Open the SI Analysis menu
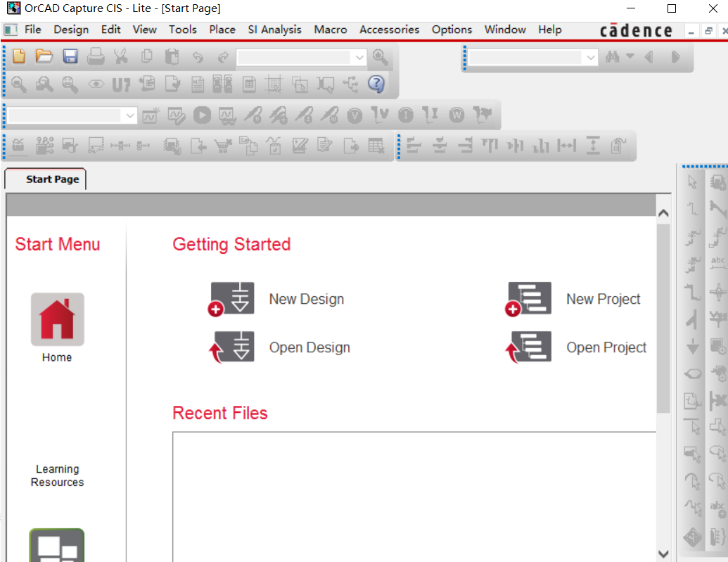728x562 pixels. 274,30
